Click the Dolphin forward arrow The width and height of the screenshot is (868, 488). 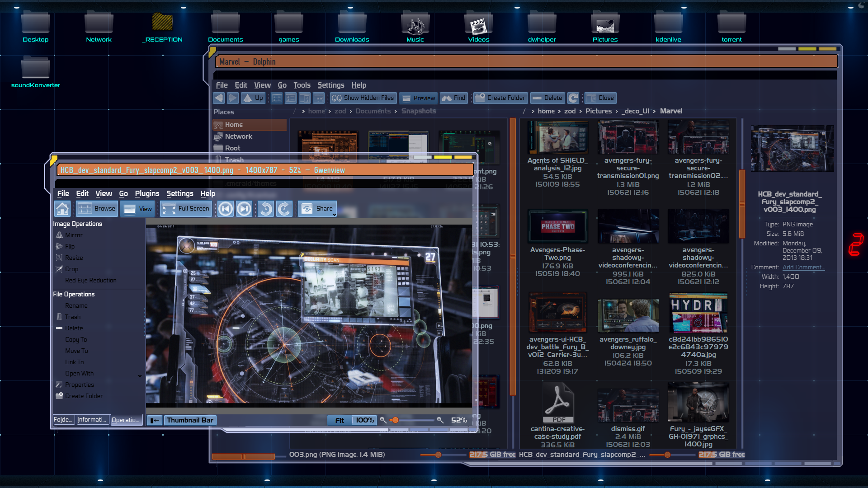(232, 98)
